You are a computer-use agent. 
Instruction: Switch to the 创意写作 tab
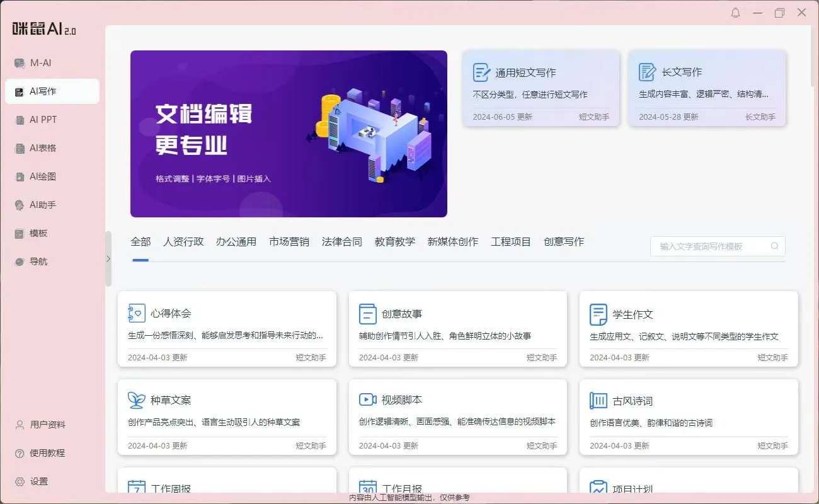564,242
